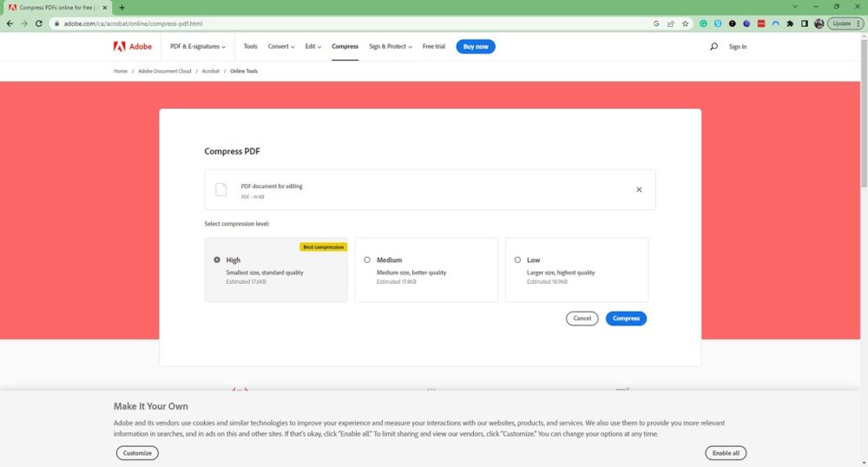This screenshot has width=868, height=467.
Task: Click 'Medium size, better quality' text
Action: click(x=411, y=273)
